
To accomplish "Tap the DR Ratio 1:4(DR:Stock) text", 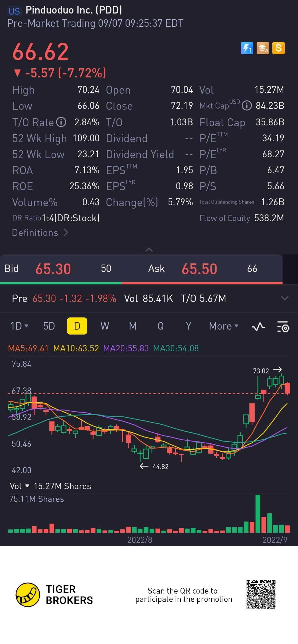I will (56, 218).
